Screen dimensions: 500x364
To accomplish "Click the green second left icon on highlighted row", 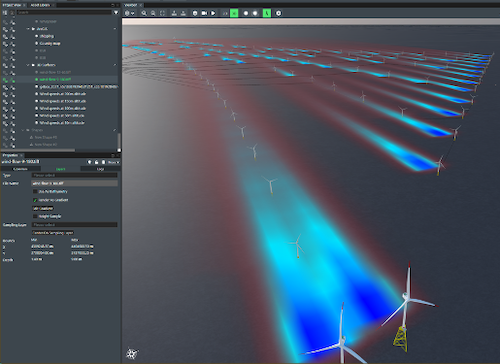I will (x=12, y=80).
